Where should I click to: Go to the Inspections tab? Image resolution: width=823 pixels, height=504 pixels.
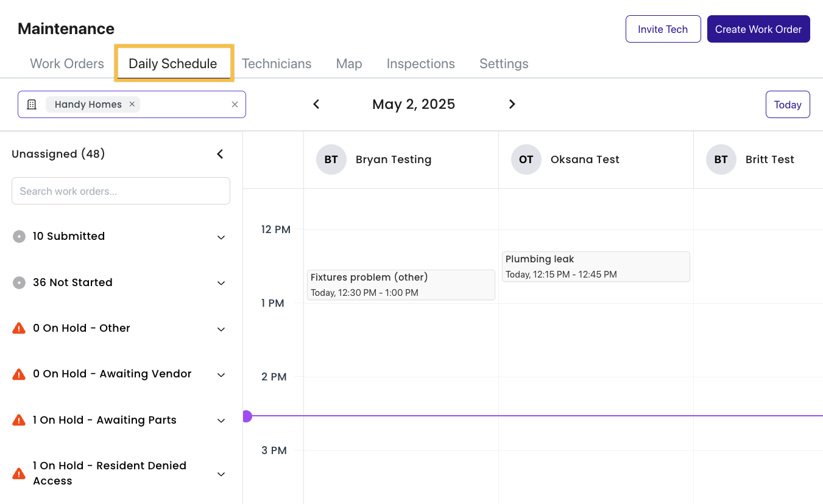tap(421, 63)
